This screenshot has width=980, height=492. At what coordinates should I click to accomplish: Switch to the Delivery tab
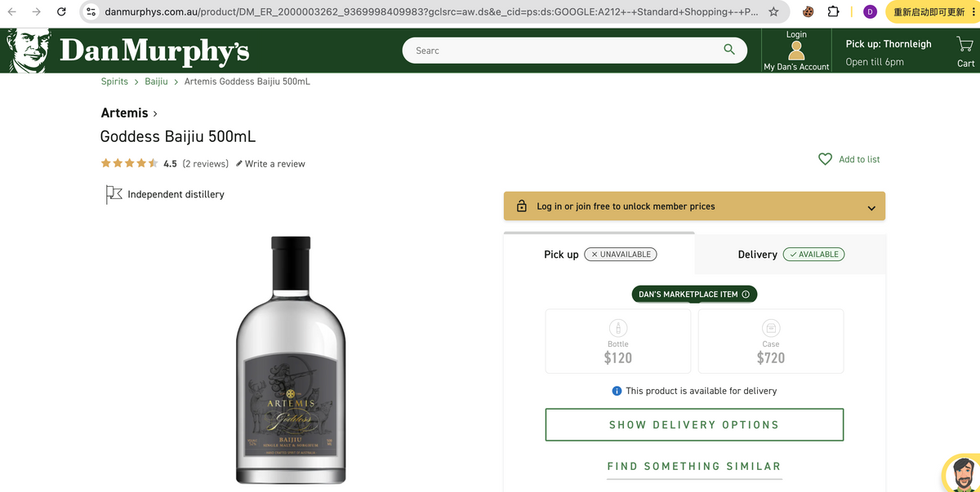[791, 255]
